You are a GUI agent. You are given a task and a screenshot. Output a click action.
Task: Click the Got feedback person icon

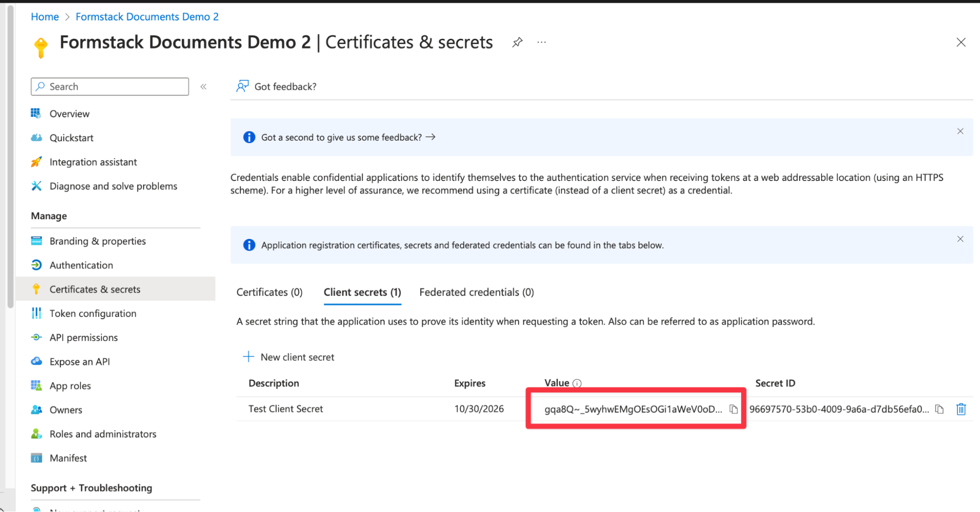point(242,86)
